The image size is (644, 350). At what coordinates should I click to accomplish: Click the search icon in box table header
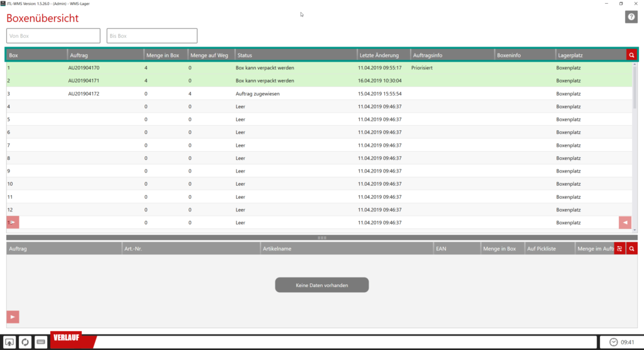pyautogui.click(x=631, y=55)
